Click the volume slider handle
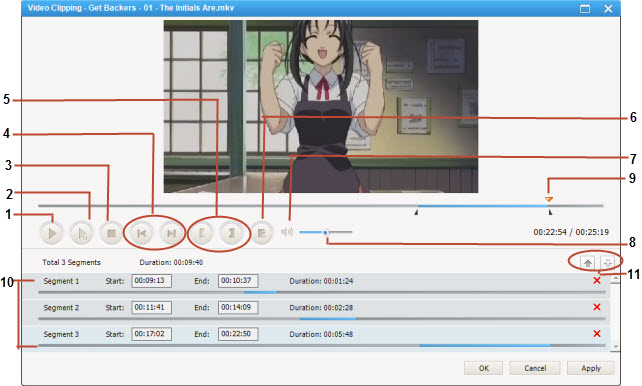The image size is (642, 386). (x=326, y=233)
